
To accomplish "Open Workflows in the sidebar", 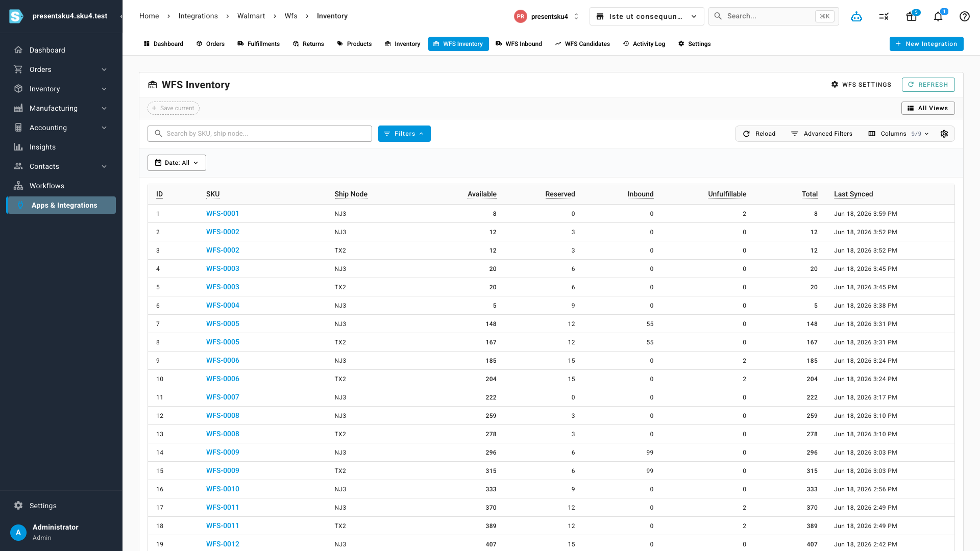I will pyautogui.click(x=61, y=186).
